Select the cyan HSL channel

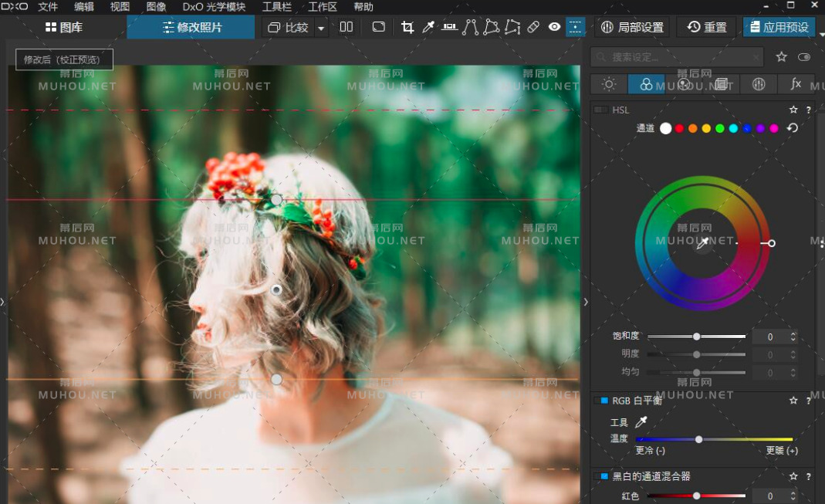[x=733, y=128]
